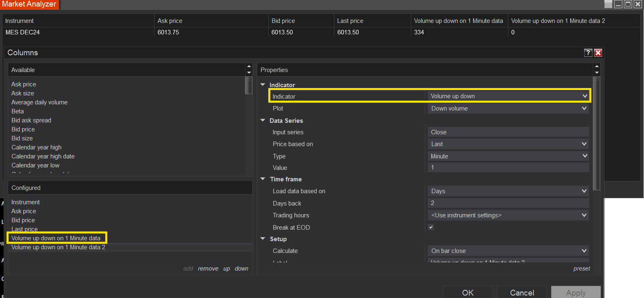Select Bid ask spread in Available list
Viewport: 644px width, 298px height.
pos(31,120)
